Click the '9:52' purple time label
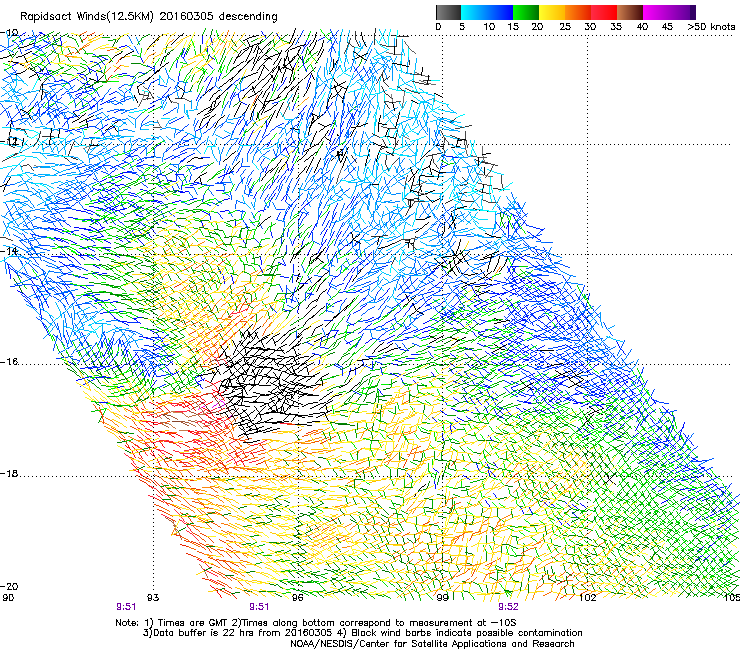 (508, 607)
